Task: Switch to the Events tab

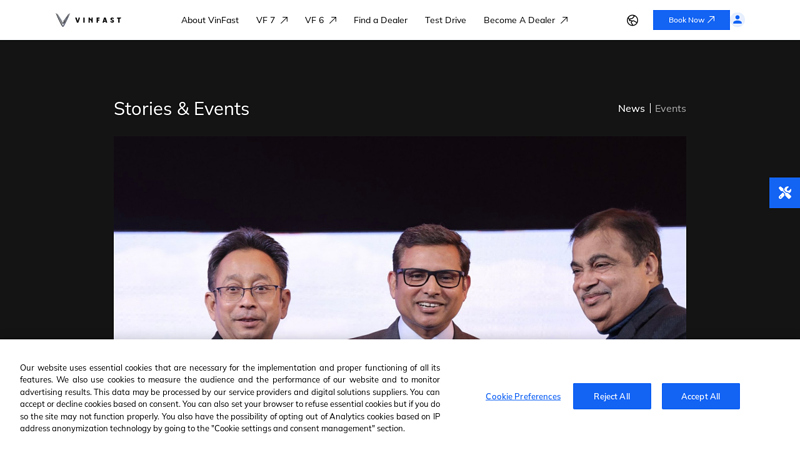Action: coord(670,109)
